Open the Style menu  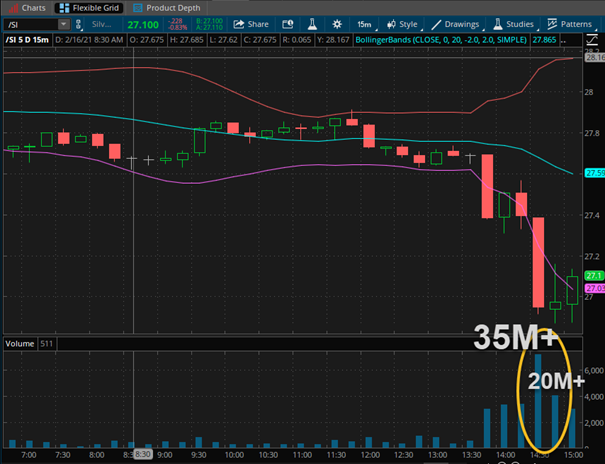click(x=403, y=23)
